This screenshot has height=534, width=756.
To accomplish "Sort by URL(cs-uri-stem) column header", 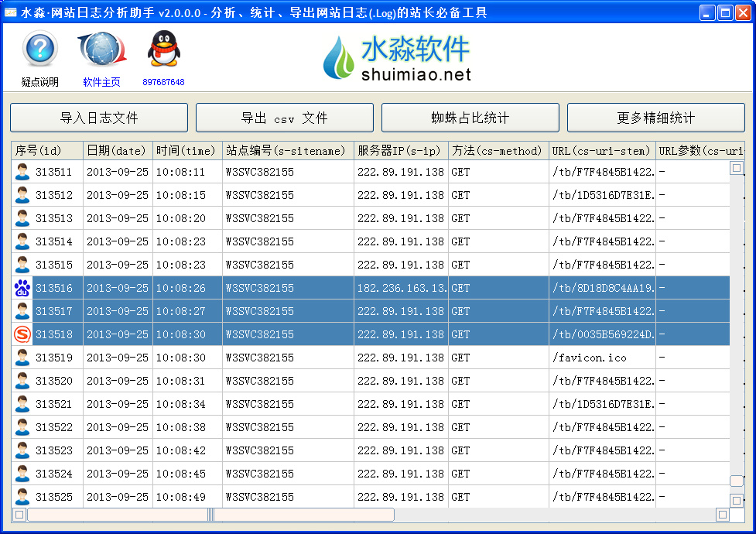I will coord(602,150).
